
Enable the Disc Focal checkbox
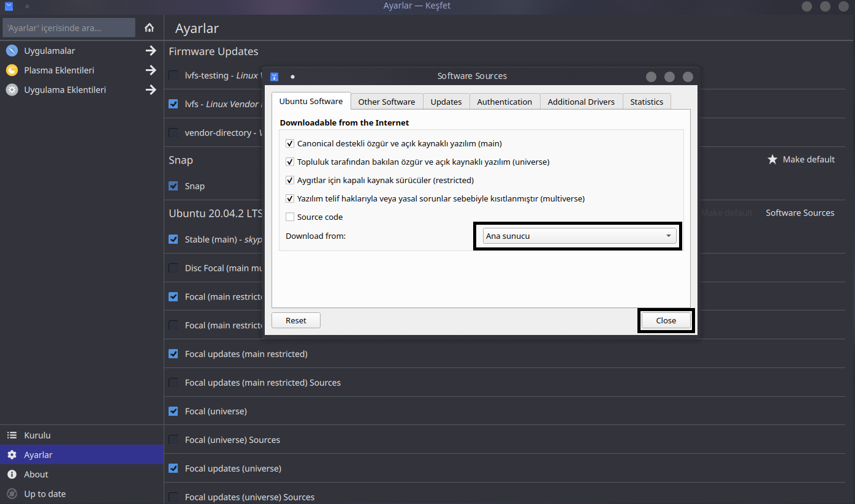(173, 268)
